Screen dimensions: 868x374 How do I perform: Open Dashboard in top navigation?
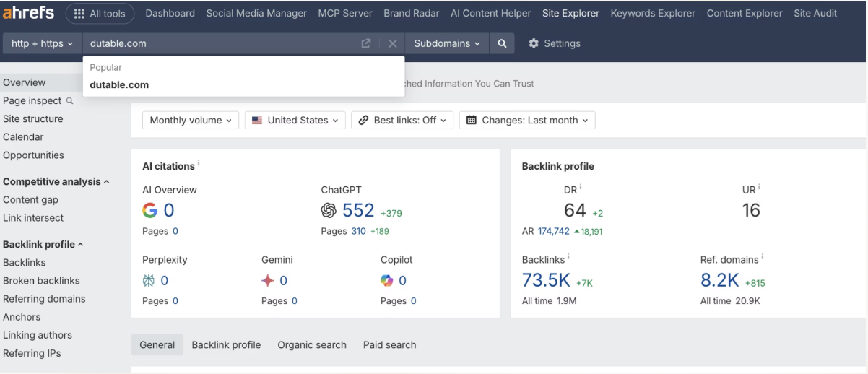[x=170, y=13]
